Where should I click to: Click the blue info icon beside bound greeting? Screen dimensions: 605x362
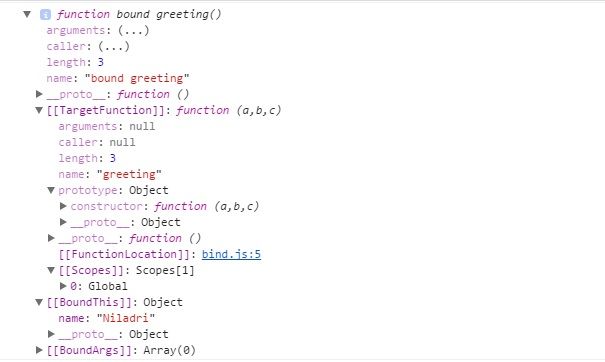click(x=45, y=15)
